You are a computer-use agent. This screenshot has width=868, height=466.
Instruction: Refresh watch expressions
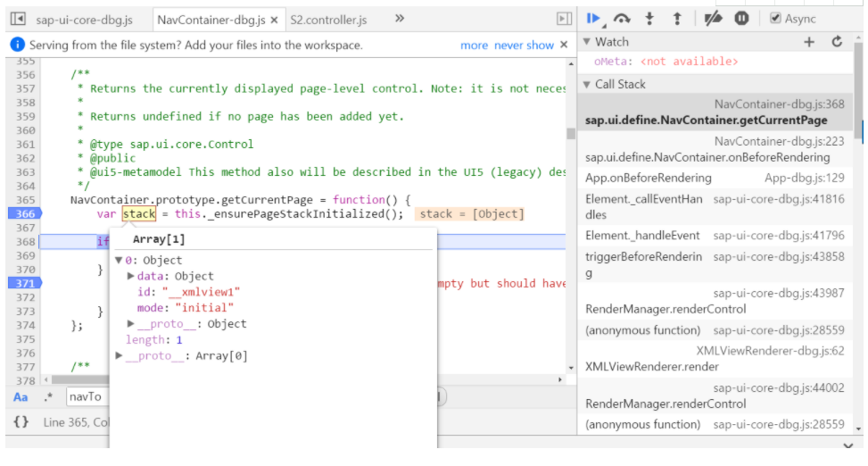coord(837,42)
